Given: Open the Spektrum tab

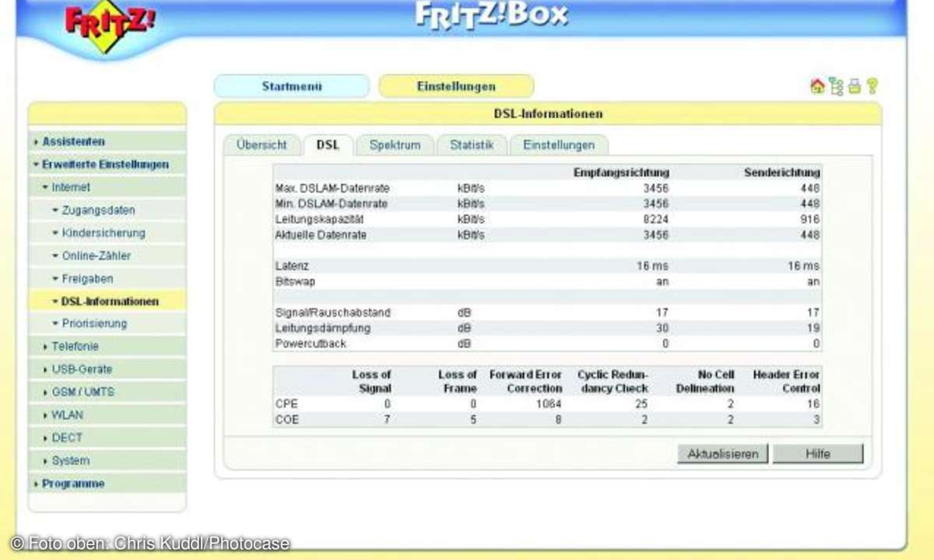Looking at the screenshot, I should pyautogui.click(x=395, y=145).
